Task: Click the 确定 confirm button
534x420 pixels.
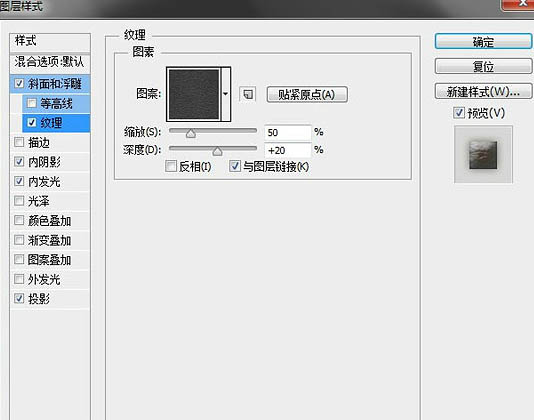Action: [x=483, y=42]
